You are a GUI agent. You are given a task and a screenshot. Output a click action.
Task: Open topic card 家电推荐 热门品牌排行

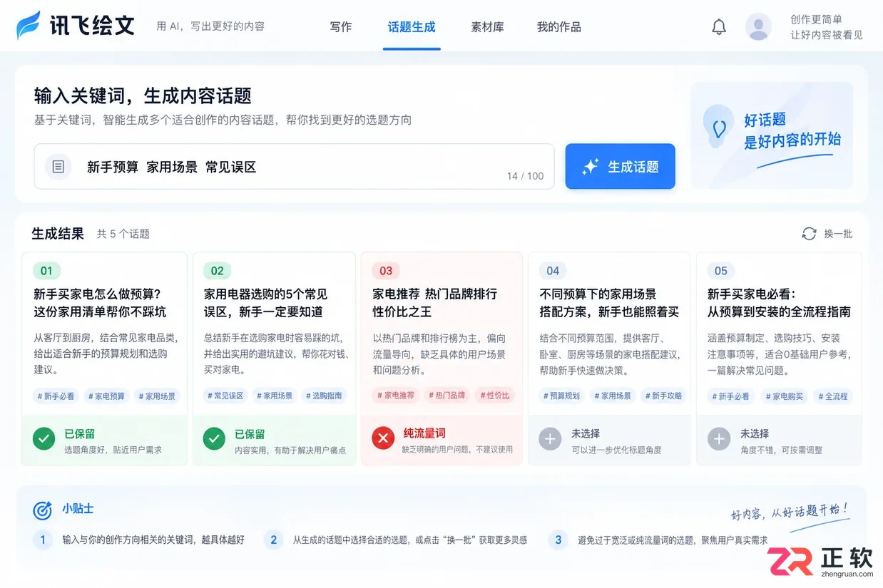(443, 359)
